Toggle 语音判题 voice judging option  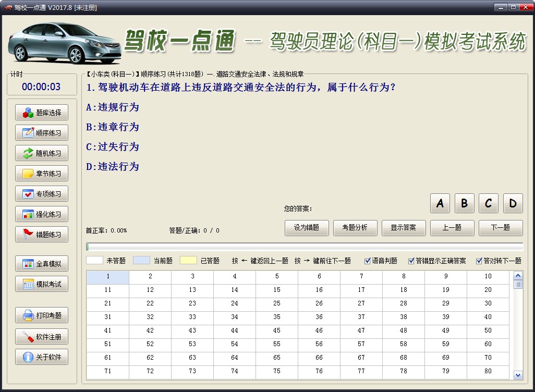[x=367, y=261]
